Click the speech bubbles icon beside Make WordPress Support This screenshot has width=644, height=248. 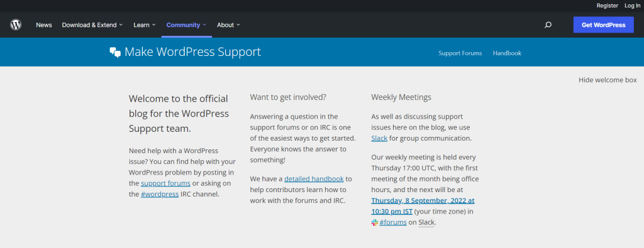point(115,53)
